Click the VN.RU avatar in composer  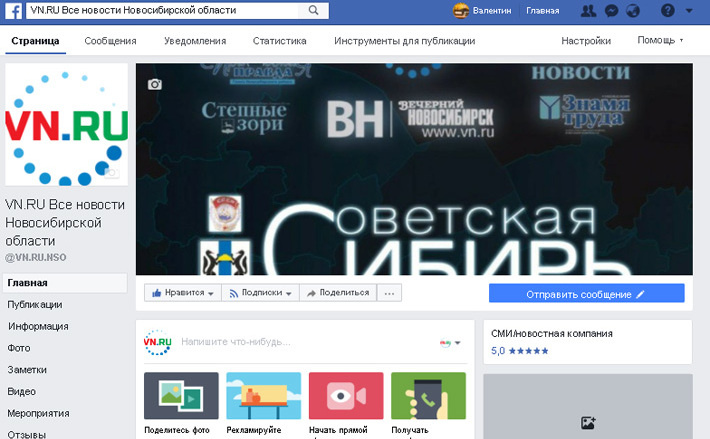pyautogui.click(x=157, y=342)
